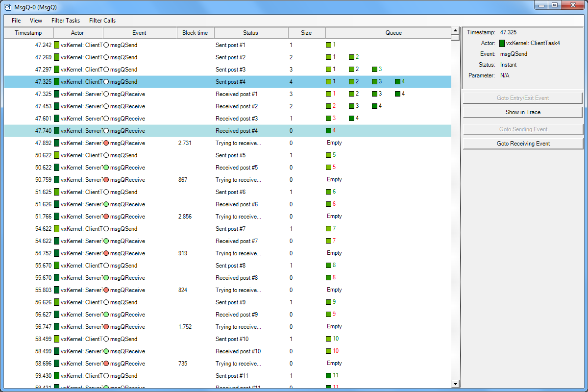
Task: Open the Filter Tasks menu
Action: 66,21
